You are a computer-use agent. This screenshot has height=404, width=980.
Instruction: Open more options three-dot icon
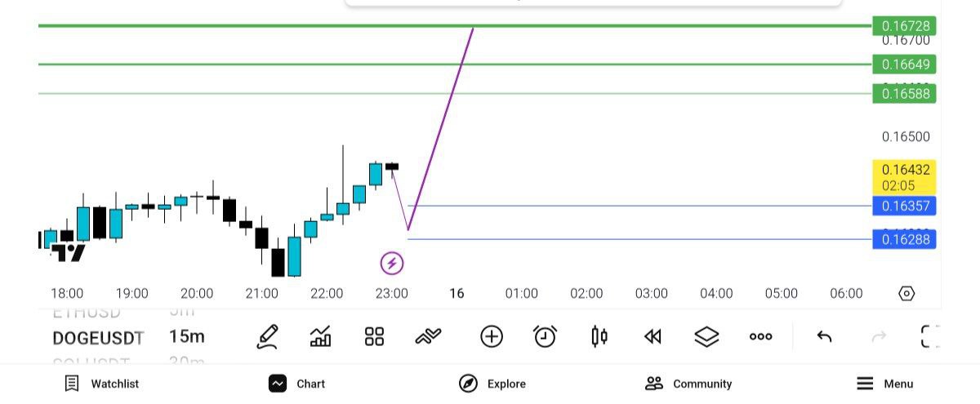(760, 336)
